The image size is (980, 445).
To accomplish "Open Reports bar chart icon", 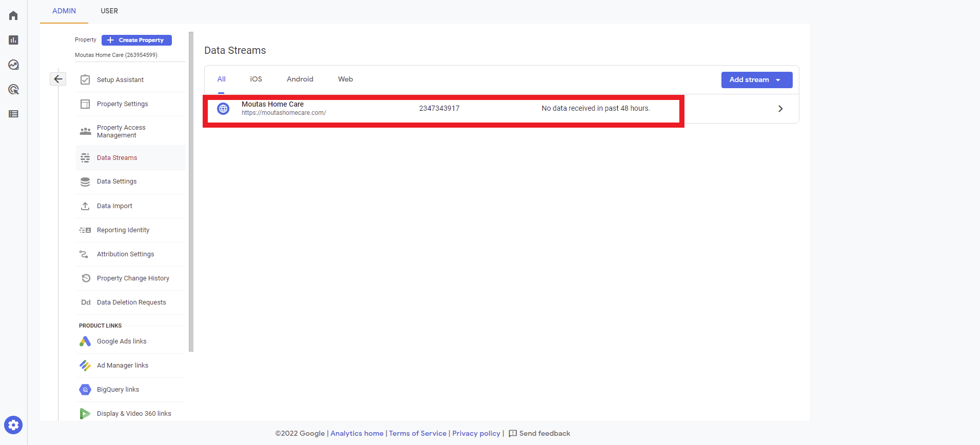I will (13, 40).
